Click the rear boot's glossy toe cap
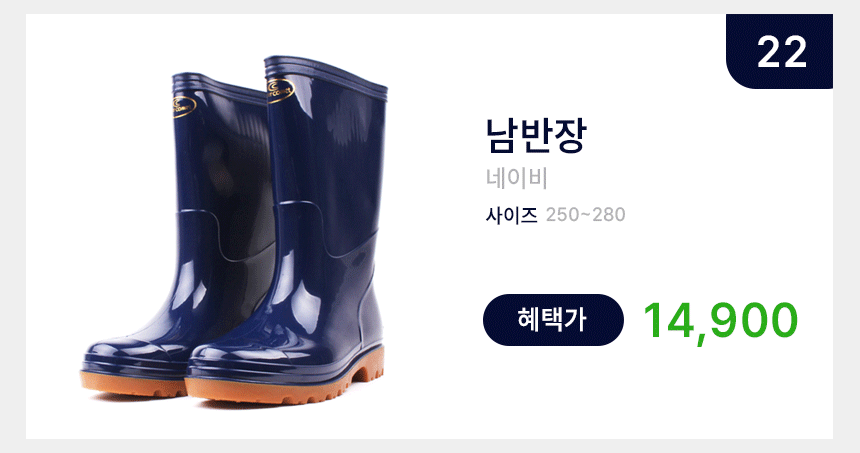Viewport: 860px width, 453px height. tap(132, 351)
